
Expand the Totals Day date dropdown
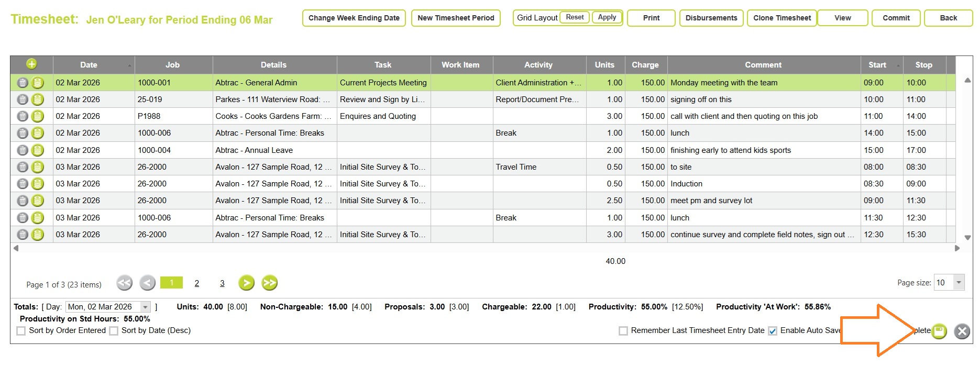(x=146, y=307)
